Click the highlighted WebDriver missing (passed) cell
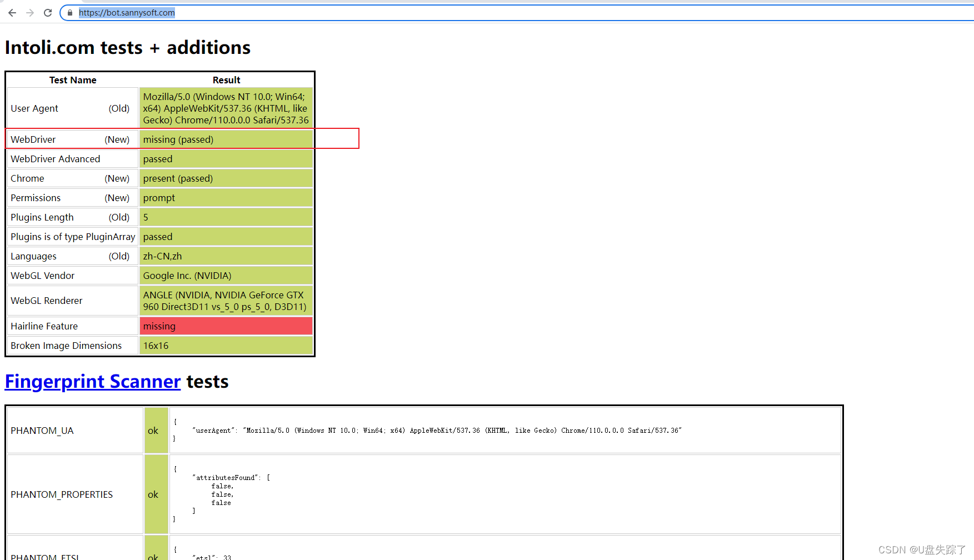 point(178,139)
